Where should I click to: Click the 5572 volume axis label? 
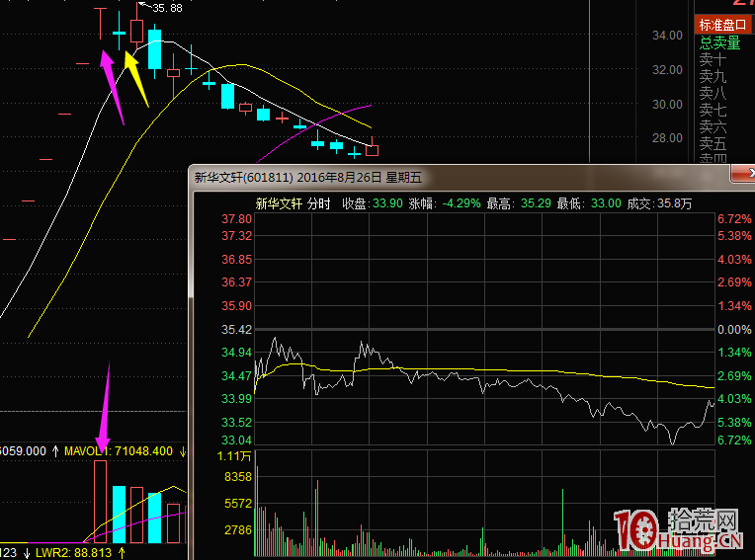(238, 504)
